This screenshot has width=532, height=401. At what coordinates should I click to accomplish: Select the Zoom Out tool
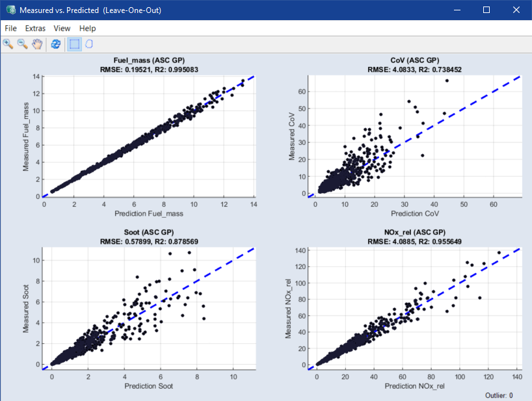(x=22, y=44)
